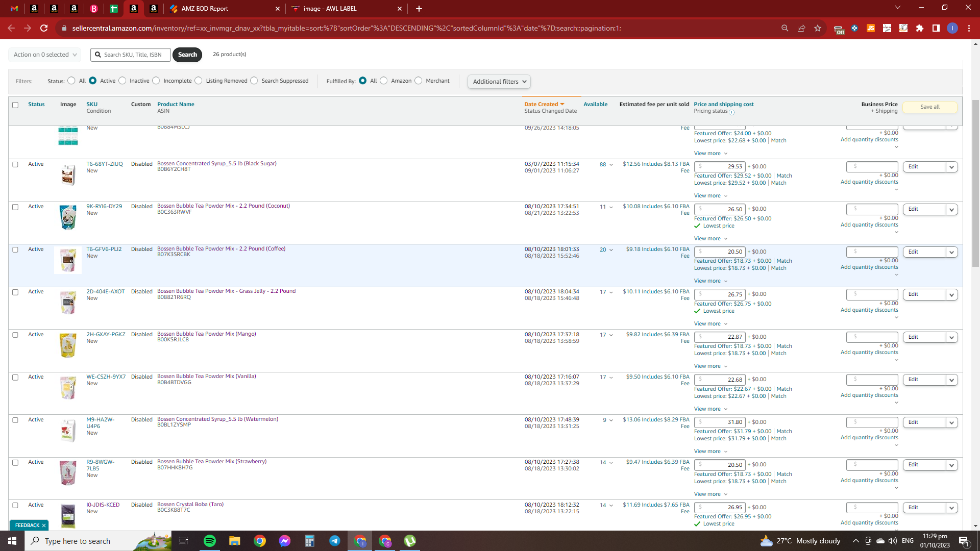
Task: Open the Bossen Crystal Boba (Taro) product link
Action: [x=190, y=504]
